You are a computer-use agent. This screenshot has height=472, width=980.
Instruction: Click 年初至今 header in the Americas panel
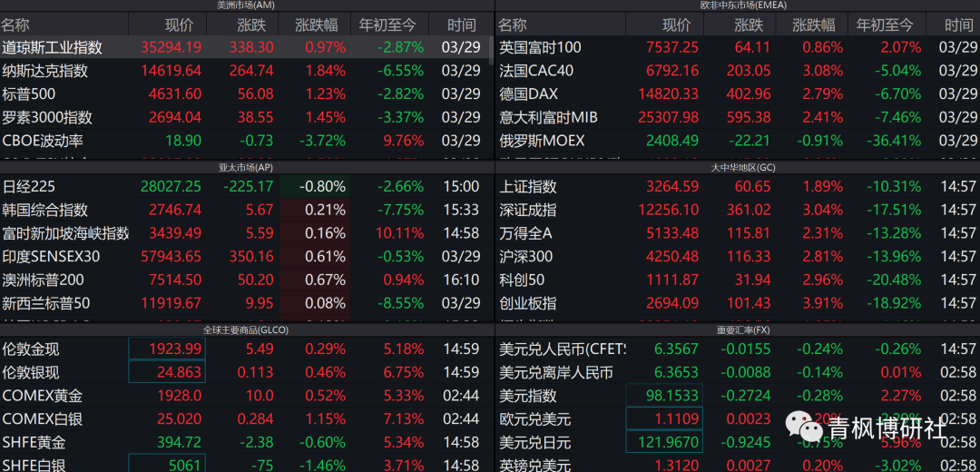[387, 25]
